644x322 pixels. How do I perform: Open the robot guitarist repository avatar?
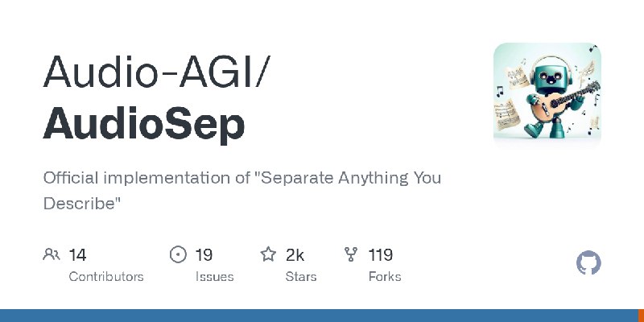547,91
